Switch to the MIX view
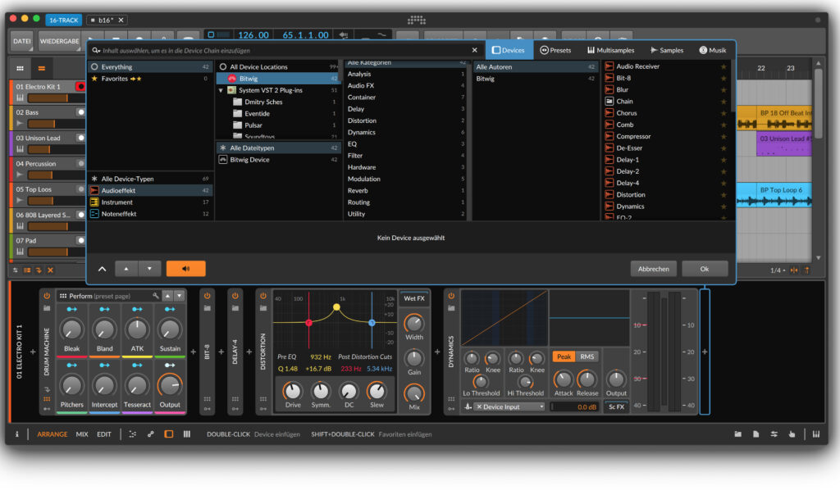 point(82,434)
